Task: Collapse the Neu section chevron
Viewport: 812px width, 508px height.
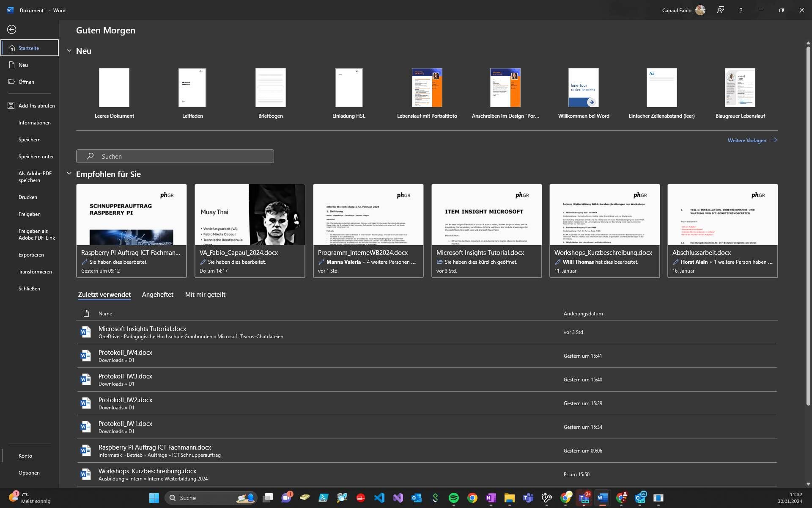Action: [x=69, y=51]
